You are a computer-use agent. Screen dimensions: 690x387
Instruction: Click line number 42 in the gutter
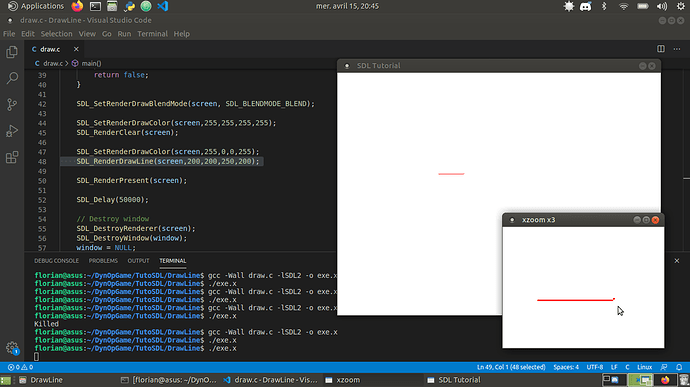point(42,104)
